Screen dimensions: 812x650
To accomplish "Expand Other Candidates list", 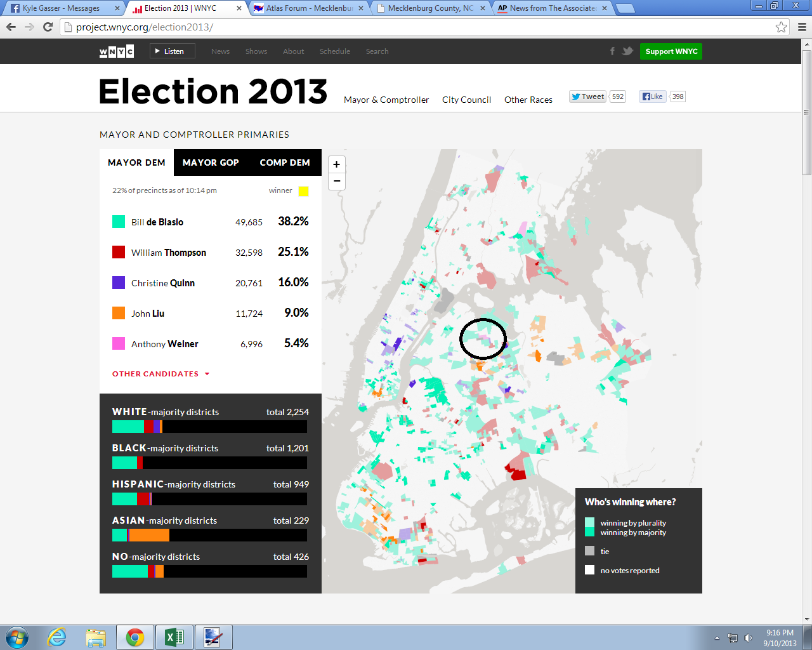I will pyautogui.click(x=160, y=374).
